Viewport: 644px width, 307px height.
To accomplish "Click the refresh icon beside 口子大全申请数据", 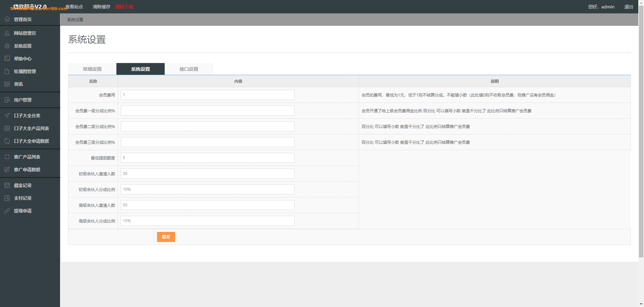I will (x=7, y=141).
